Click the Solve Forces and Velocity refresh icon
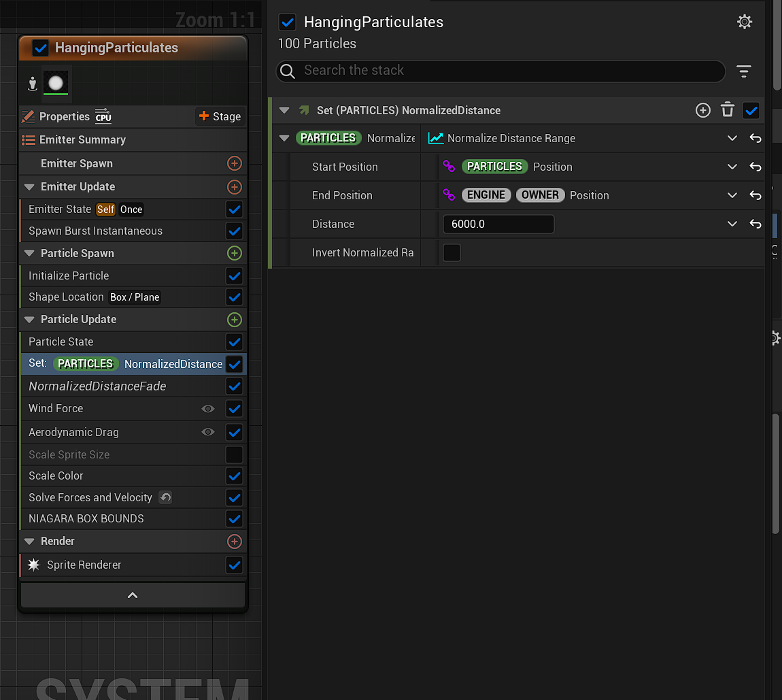Viewport: 782px width, 700px height. (165, 497)
